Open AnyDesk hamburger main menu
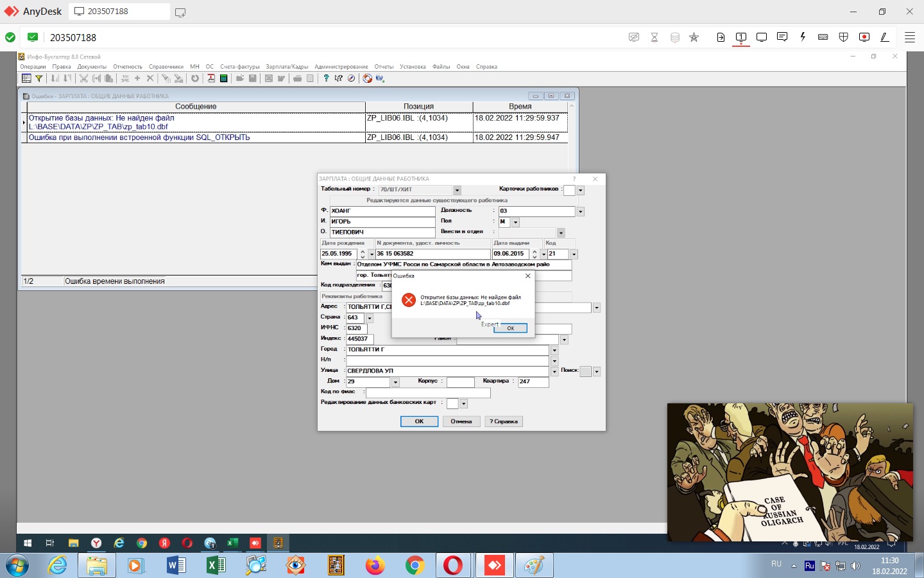 pyautogui.click(x=910, y=37)
